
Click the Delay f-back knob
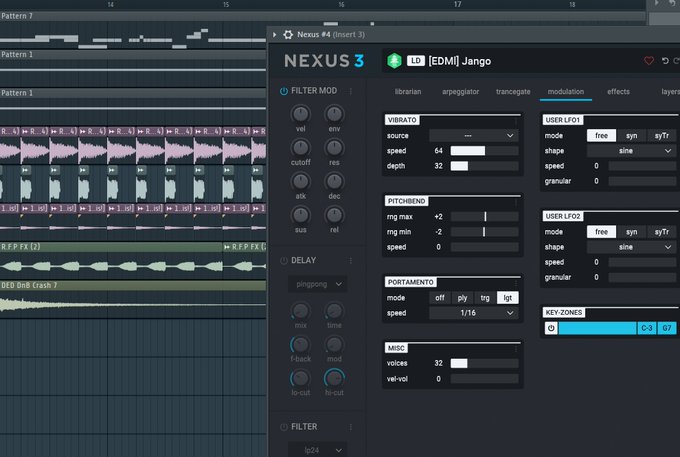coord(301,345)
